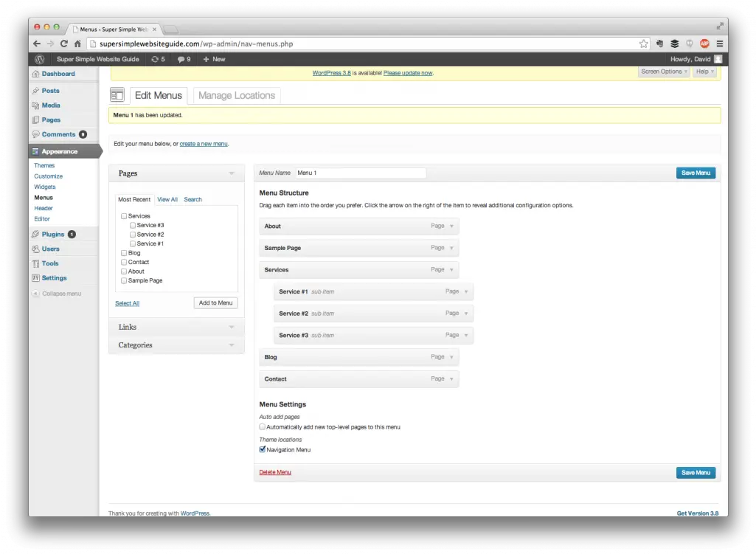This screenshot has width=756, height=554.
Task: Open the Themes submenu item
Action: 44,165
